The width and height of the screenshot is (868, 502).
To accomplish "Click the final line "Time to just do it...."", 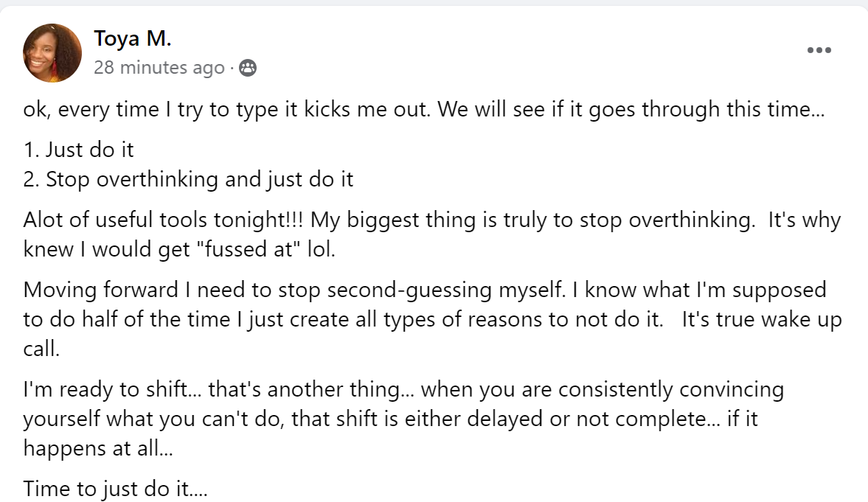I will coord(116,488).
